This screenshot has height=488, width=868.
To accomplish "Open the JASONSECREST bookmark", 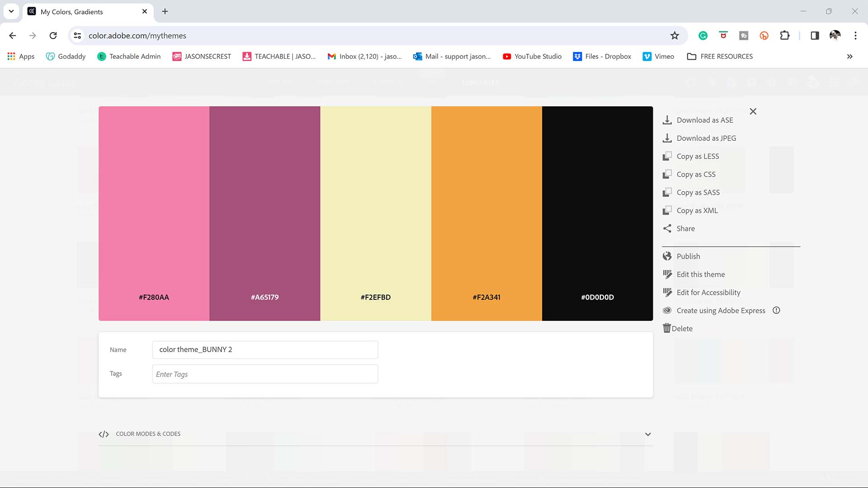I will pyautogui.click(x=202, y=56).
